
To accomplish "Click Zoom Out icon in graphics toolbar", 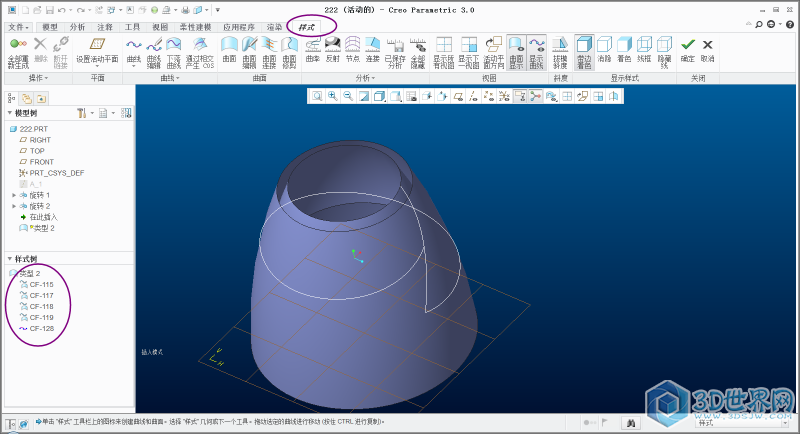I will pos(348,96).
